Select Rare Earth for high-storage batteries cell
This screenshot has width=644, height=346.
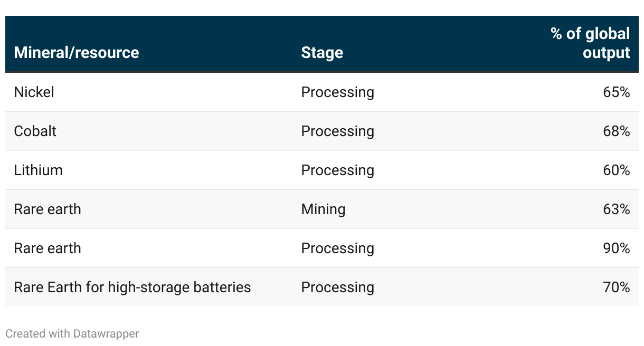click(132, 287)
